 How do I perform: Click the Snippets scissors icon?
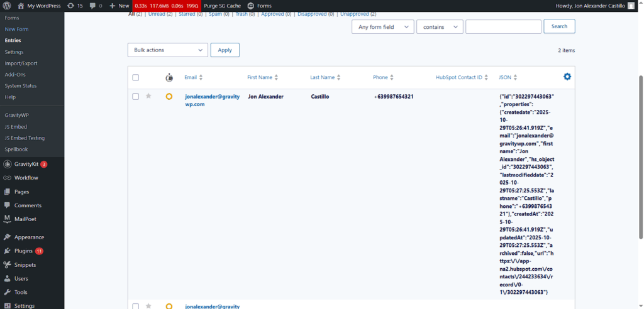point(7,264)
